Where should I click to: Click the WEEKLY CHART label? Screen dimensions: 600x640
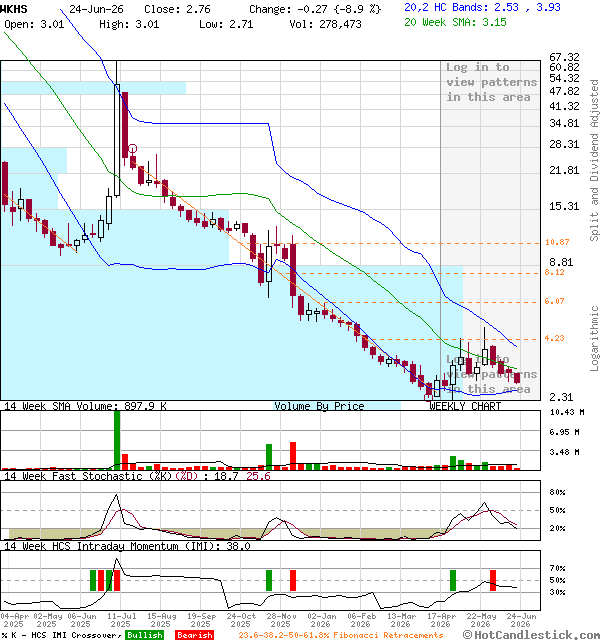click(x=465, y=406)
